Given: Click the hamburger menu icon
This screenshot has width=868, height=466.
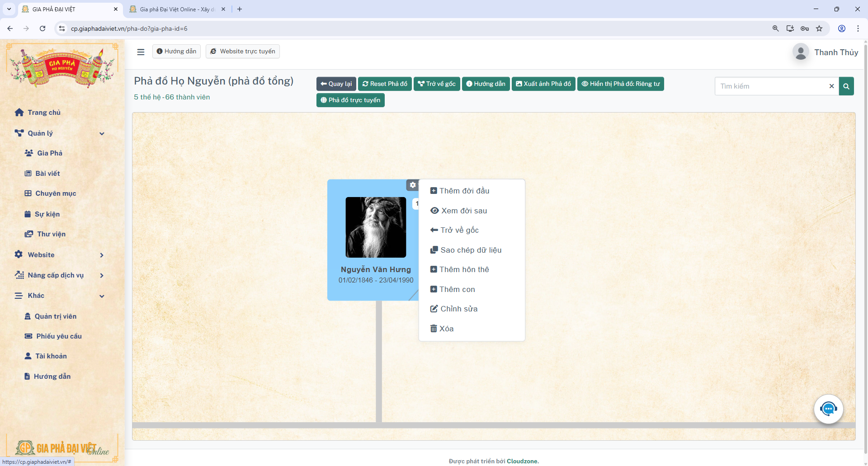Looking at the screenshot, I should tap(141, 52).
